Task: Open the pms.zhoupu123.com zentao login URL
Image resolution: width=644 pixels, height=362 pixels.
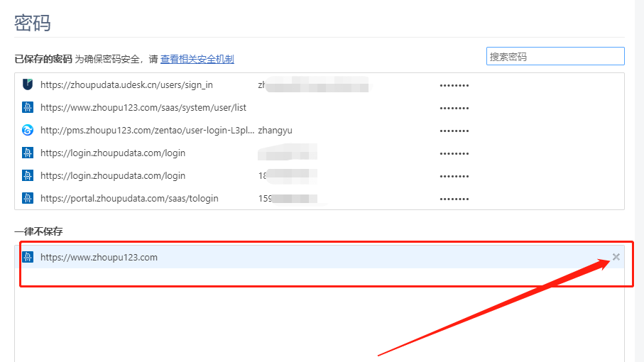Action: (x=146, y=130)
